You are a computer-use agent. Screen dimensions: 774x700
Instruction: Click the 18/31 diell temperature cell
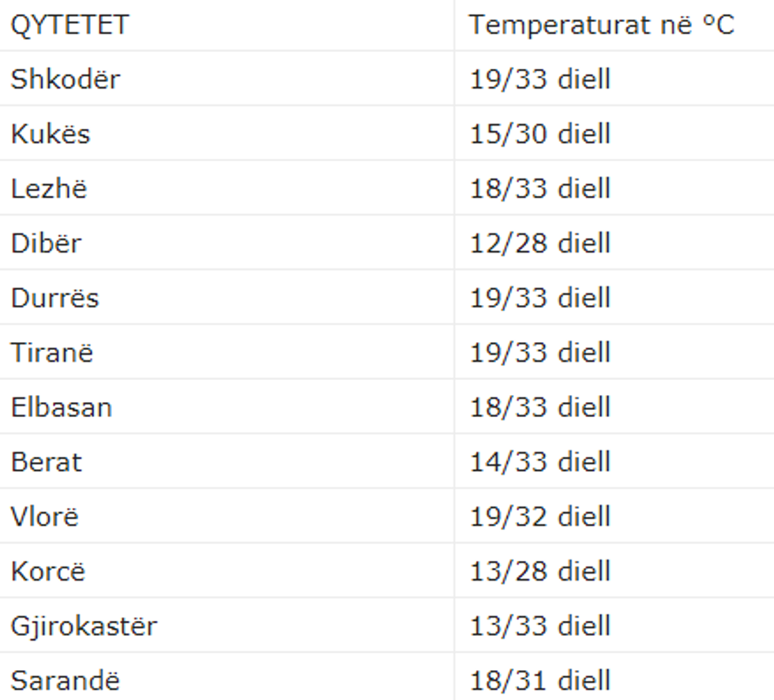tap(540, 680)
